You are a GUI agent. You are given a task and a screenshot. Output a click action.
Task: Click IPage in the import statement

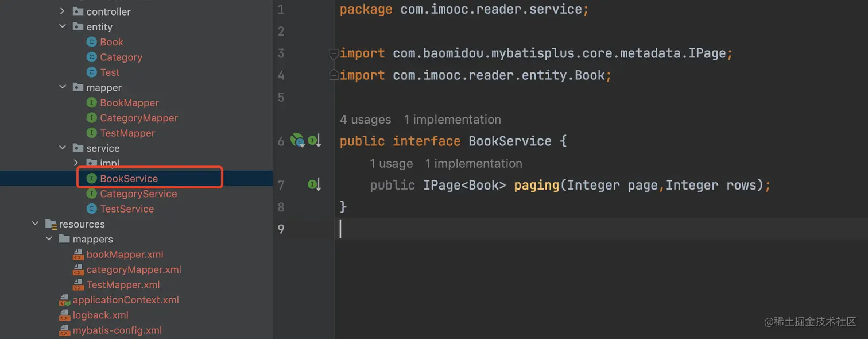[707, 53]
